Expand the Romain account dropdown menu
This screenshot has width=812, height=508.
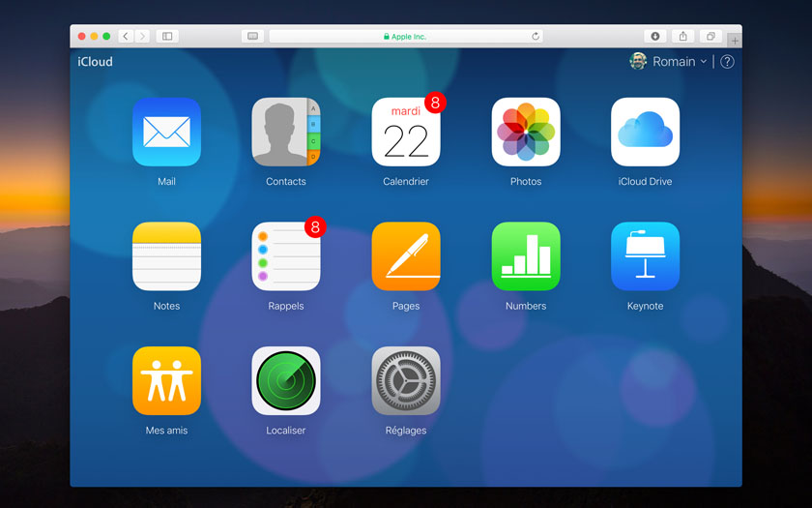(680, 62)
